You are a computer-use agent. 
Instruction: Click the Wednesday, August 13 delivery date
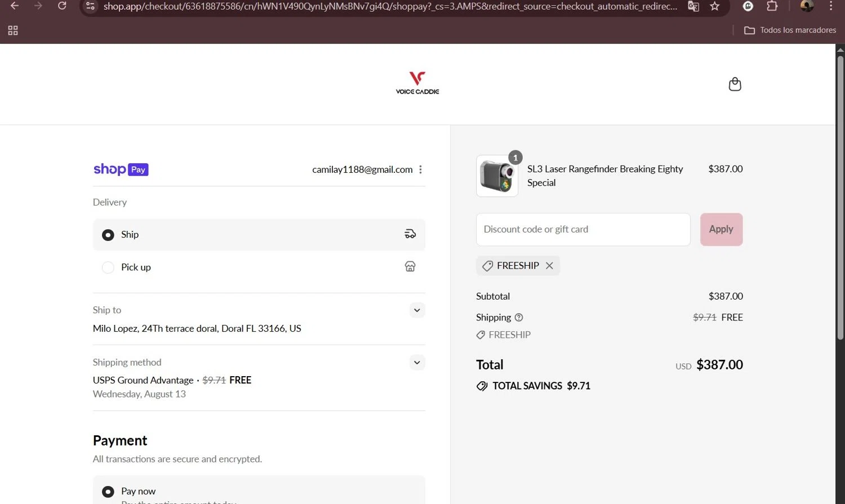(x=139, y=394)
